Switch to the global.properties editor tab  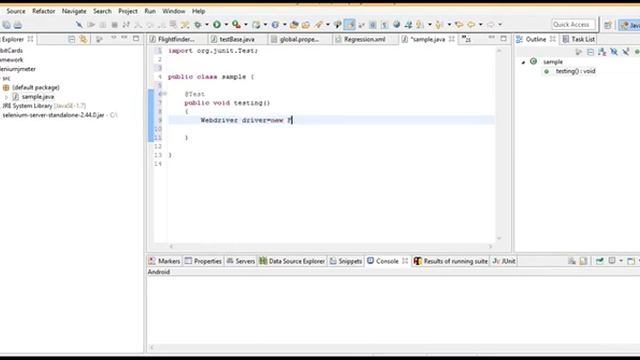click(299, 39)
